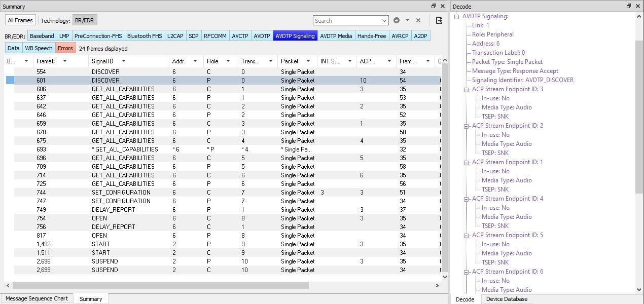
Task: Open the Signal ID column filter dropdown
Action: click(123, 61)
